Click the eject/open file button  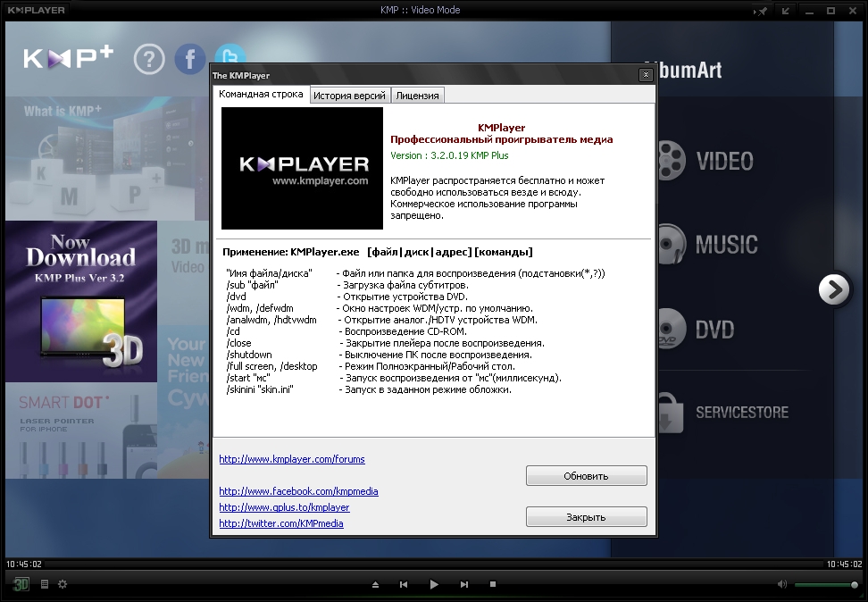pyautogui.click(x=375, y=584)
